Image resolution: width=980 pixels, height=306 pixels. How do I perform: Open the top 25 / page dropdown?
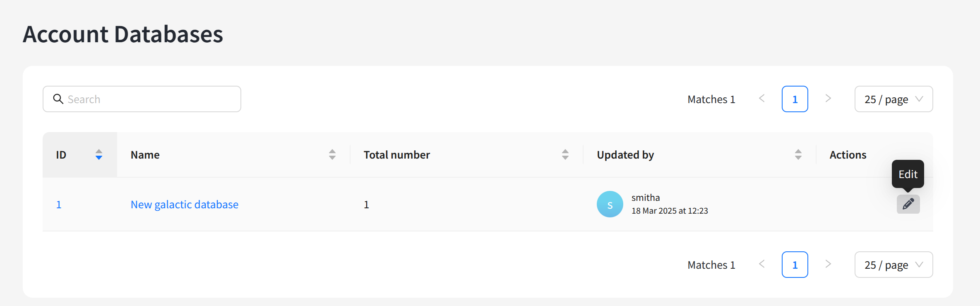point(894,99)
